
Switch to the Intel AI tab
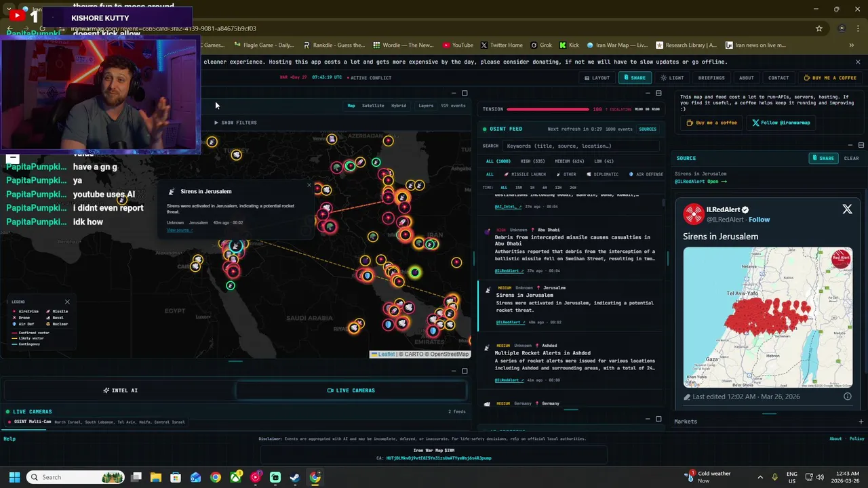point(120,390)
